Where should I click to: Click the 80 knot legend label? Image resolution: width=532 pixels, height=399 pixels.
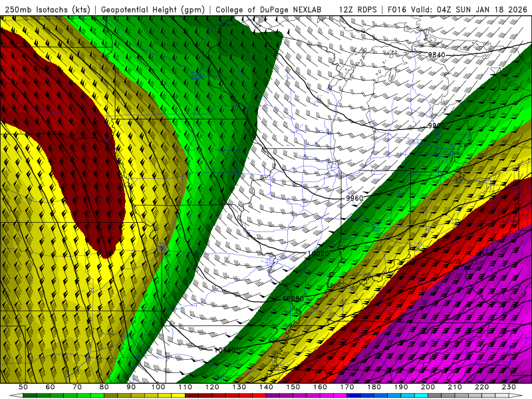(104, 387)
